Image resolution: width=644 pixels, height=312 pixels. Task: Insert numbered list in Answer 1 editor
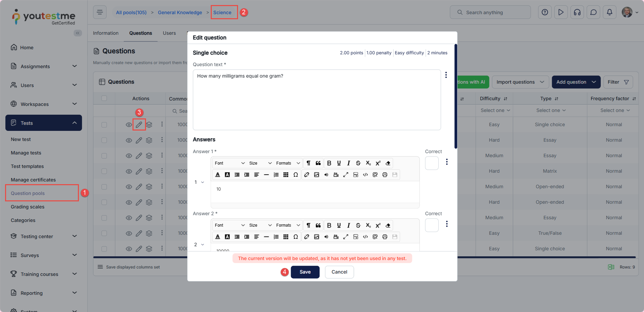(x=276, y=175)
